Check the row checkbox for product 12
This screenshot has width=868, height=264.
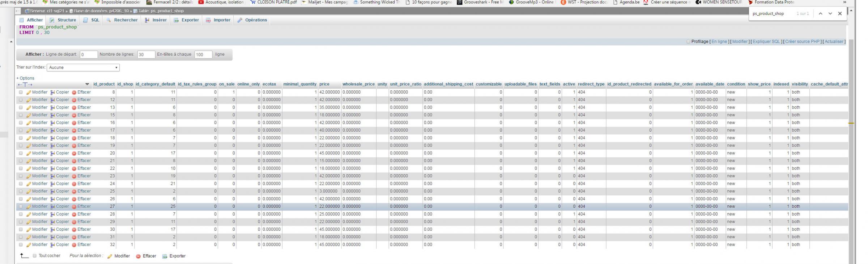(x=21, y=100)
